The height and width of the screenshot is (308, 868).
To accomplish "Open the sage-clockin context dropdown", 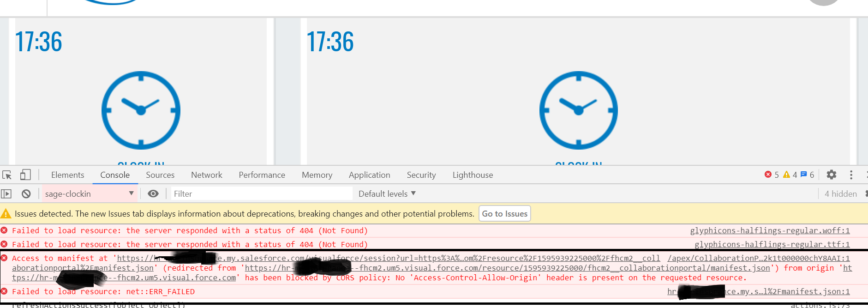I will (89, 194).
